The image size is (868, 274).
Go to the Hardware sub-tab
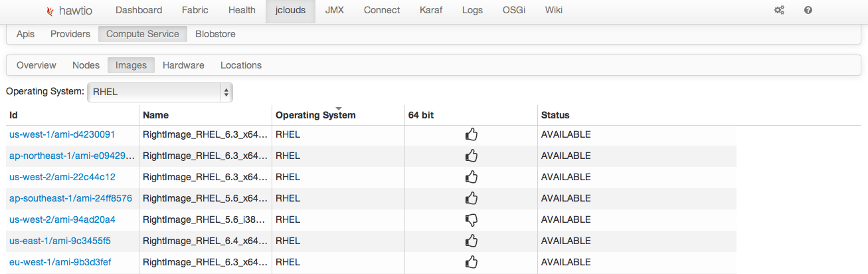click(x=183, y=65)
